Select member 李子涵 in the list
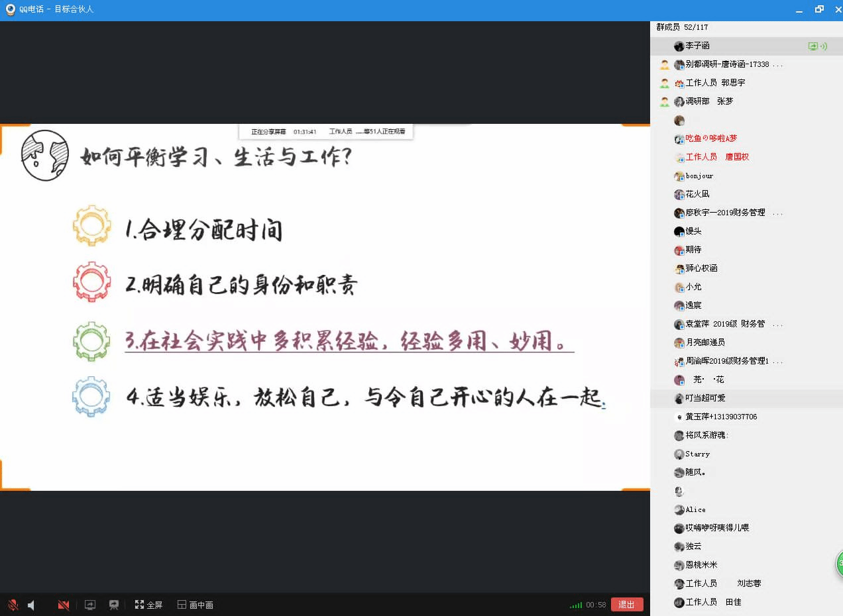Image resolution: width=843 pixels, height=616 pixels. coord(697,46)
